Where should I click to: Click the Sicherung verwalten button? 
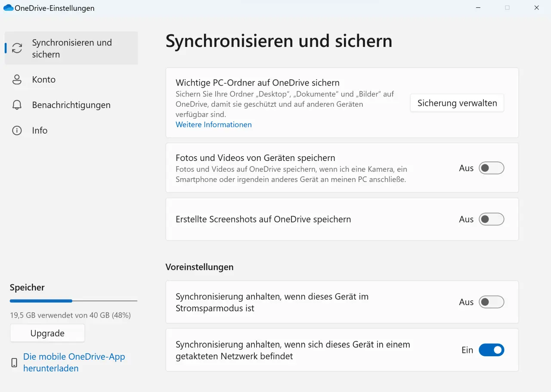coord(457,103)
